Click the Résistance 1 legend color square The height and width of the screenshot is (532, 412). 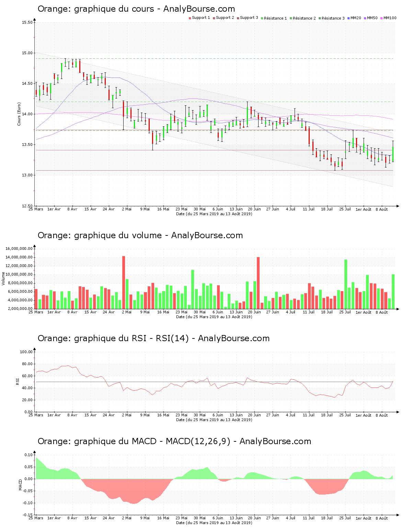tap(262, 18)
